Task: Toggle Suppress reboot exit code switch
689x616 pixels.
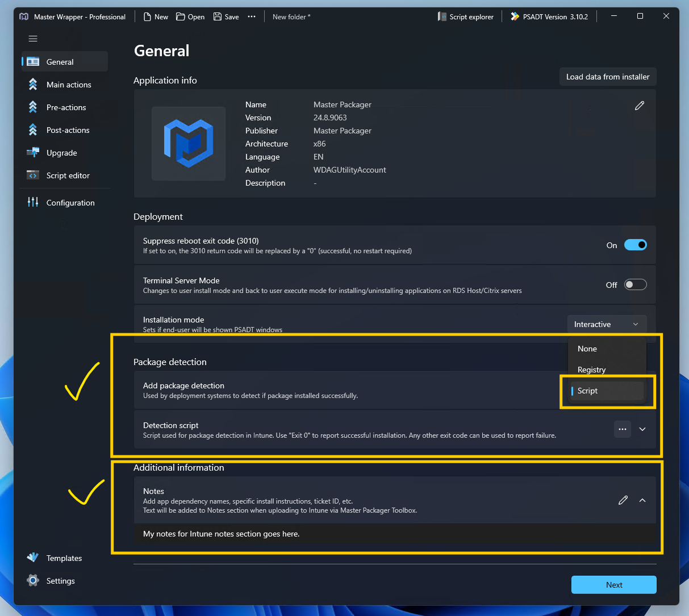Action: 636,245
